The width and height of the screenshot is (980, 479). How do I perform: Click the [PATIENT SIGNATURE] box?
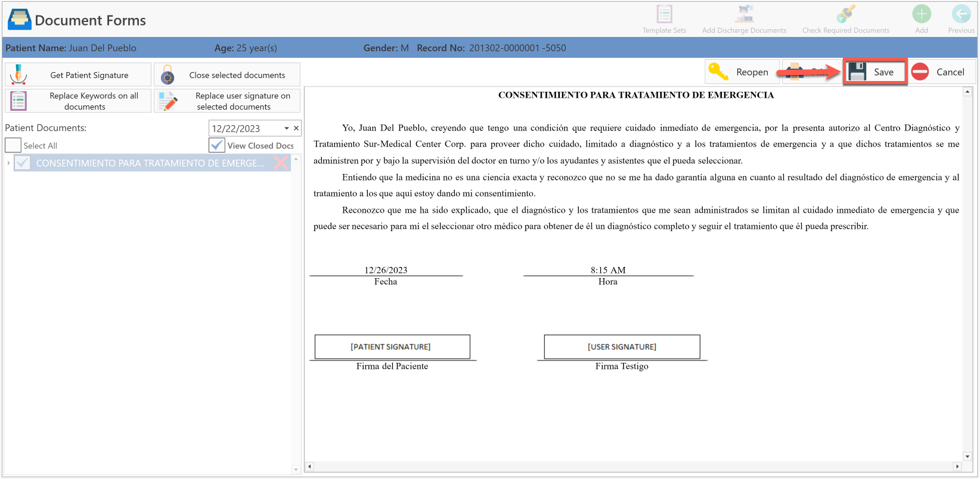(392, 347)
